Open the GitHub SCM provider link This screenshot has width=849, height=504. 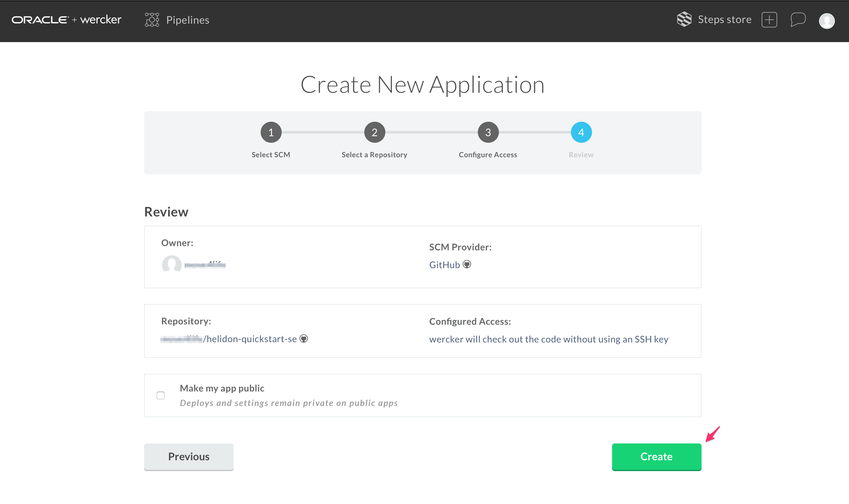click(444, 265)
